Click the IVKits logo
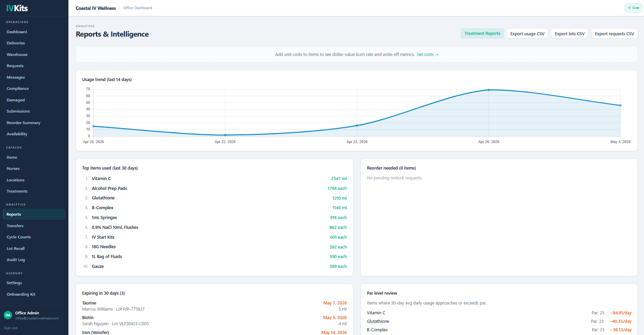Viewport: 644px width, 335px height. (x=17, y=8)
